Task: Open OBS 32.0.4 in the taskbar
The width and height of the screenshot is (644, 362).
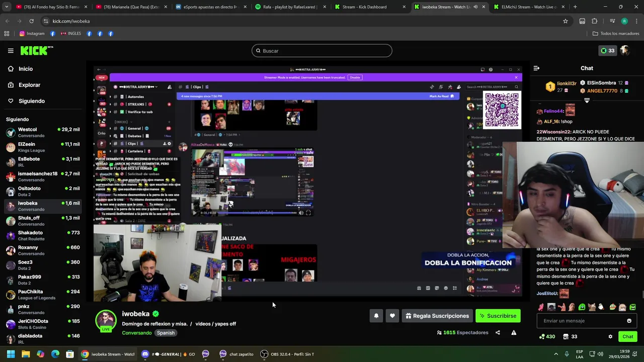Action: pos(287,354)
